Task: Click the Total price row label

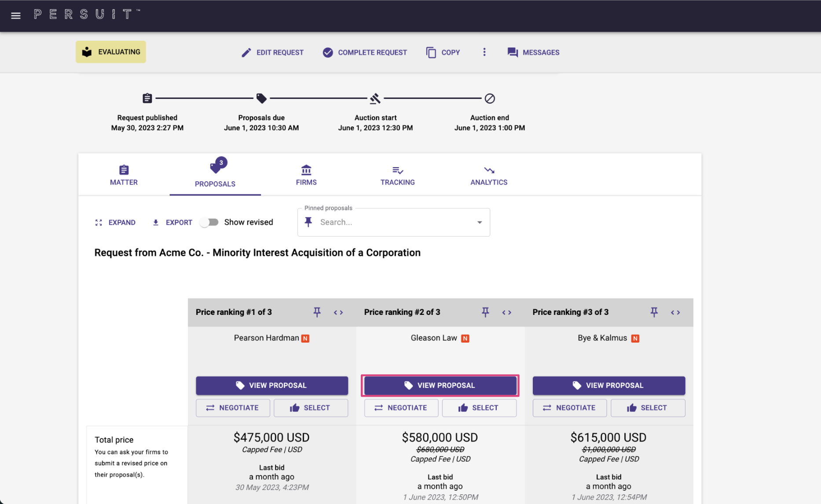Action: pos(114,440)
